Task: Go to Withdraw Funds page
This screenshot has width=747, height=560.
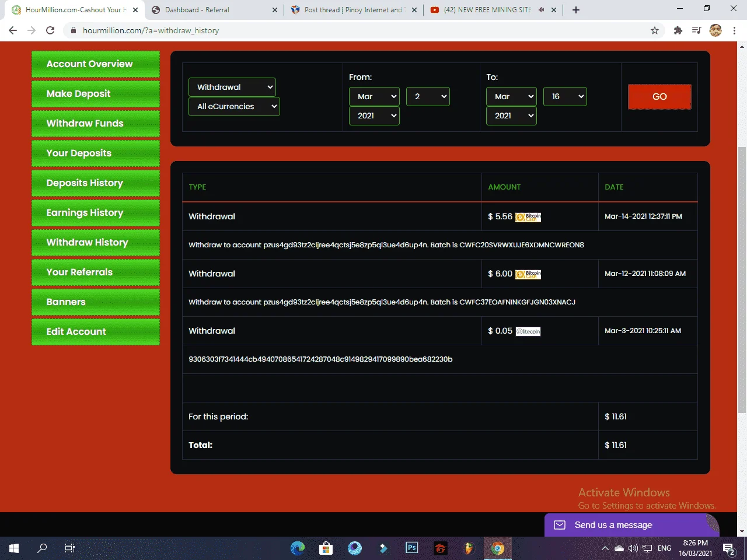Action: [96, 124]
